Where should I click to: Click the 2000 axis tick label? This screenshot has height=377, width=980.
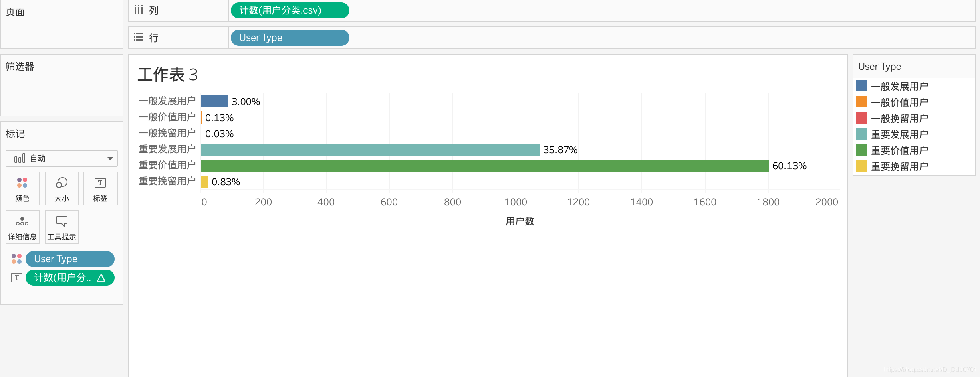[827, 202]
